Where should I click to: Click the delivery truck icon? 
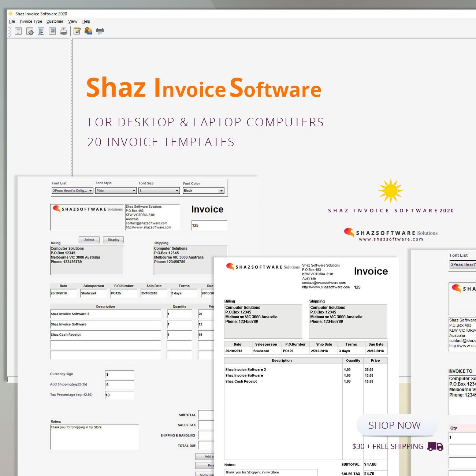pos(435,446)
